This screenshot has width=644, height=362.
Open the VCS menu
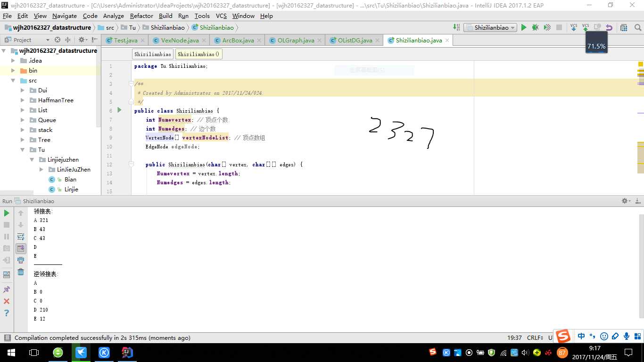point(221,16)
